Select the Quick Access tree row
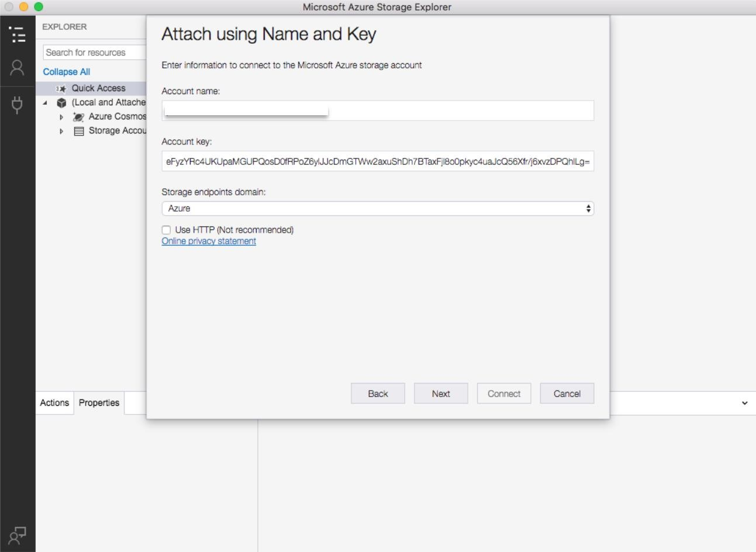This screenshot has width=756, height=552. tap(91, 88)
